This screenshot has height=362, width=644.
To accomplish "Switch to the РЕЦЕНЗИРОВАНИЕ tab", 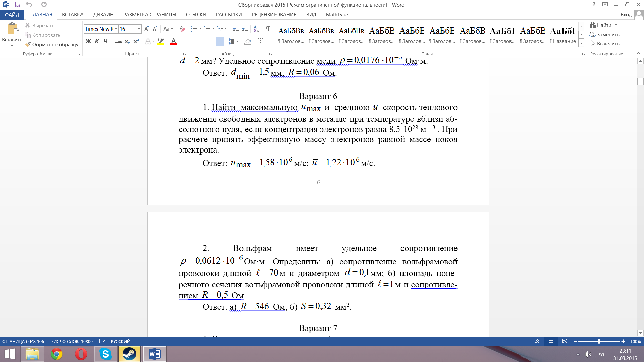I will point(274,15).
